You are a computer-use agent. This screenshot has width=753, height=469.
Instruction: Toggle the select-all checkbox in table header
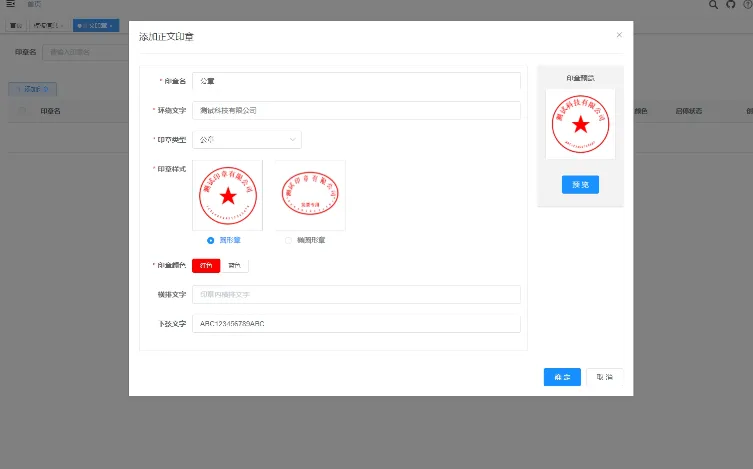(22, 111)
